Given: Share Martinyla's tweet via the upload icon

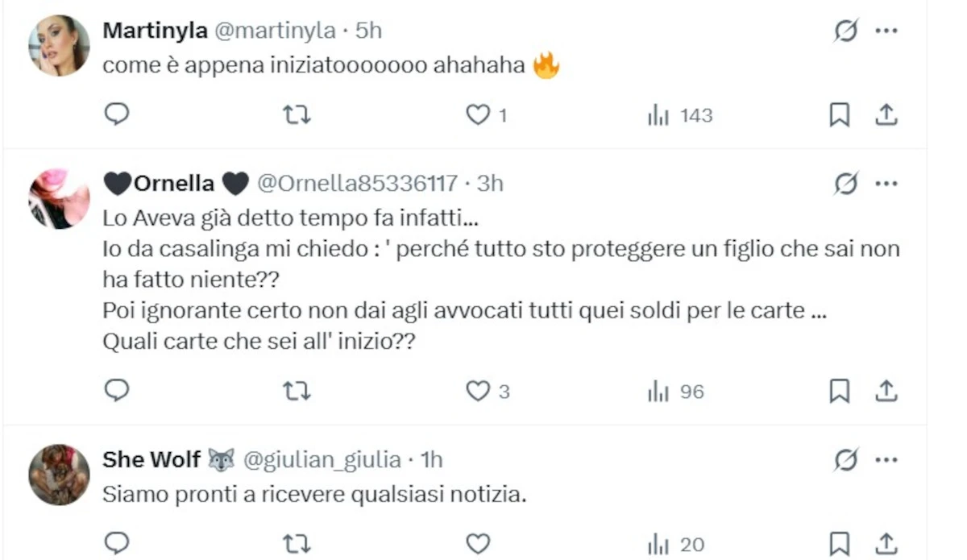Looking at the screenshot, I should click(x=886, y=114).
